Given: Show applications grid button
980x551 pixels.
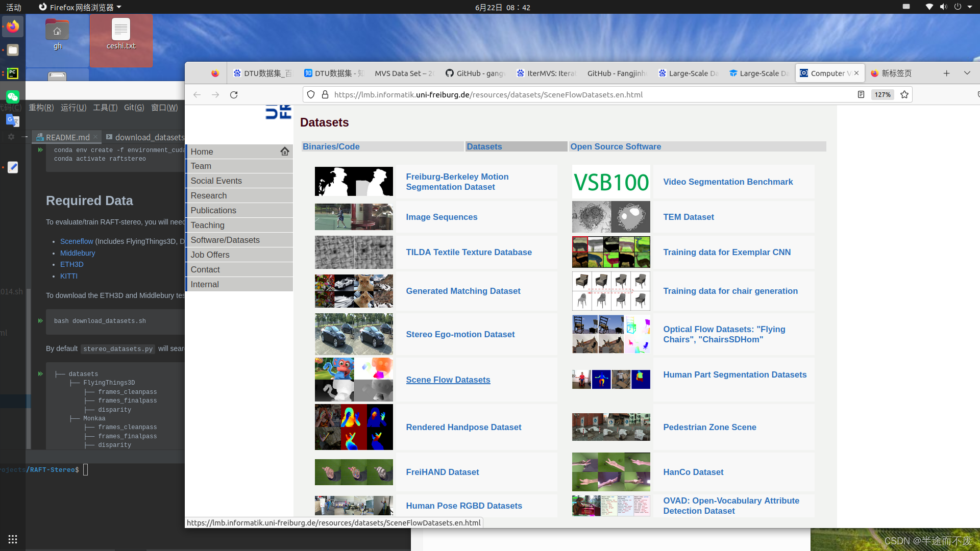Looking at the screenshot, I should 13,539.
